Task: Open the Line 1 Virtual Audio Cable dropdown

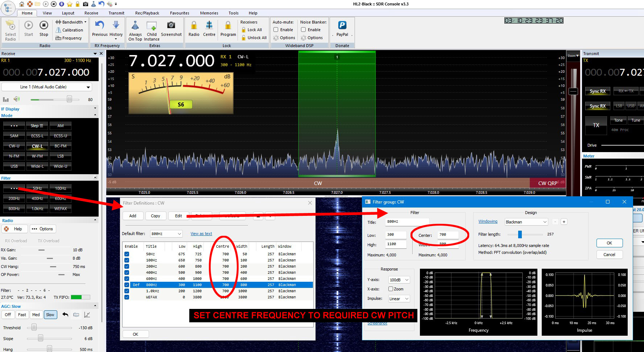Action: [x=46, y=87]
